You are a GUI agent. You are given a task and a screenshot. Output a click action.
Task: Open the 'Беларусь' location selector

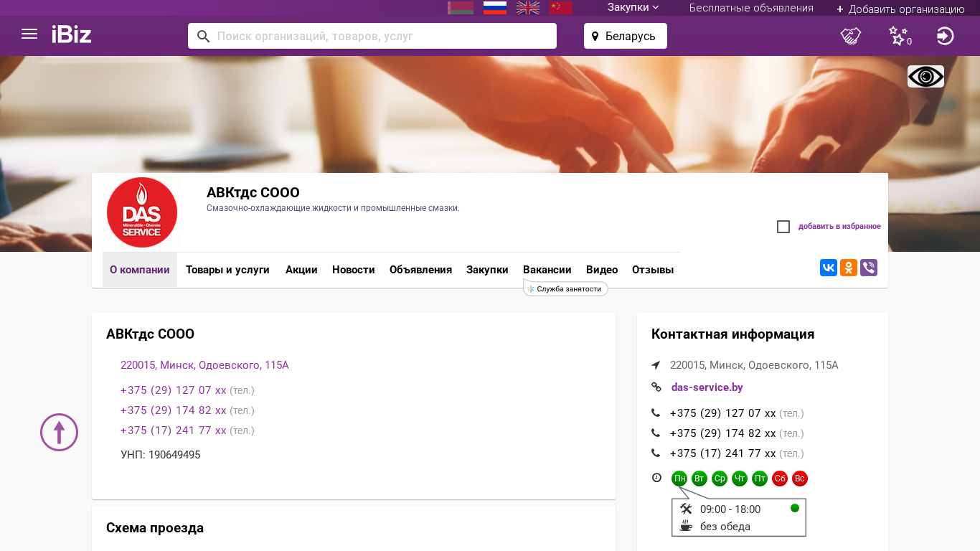tap(625, 36)
